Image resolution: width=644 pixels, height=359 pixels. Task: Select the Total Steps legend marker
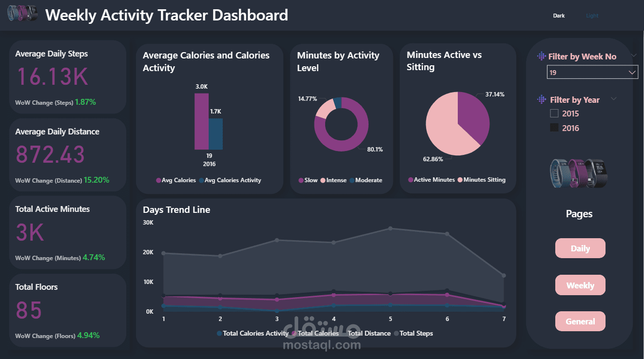coord(396,334)
